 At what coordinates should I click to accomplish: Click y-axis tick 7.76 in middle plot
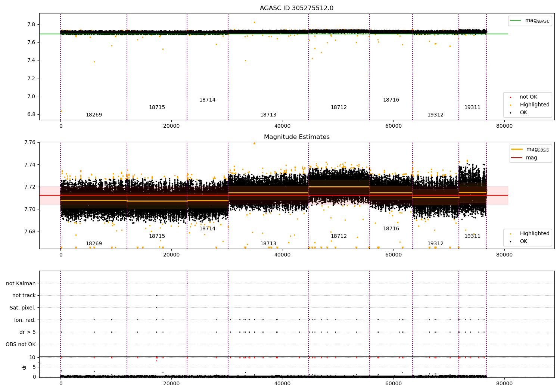[29, 142]
